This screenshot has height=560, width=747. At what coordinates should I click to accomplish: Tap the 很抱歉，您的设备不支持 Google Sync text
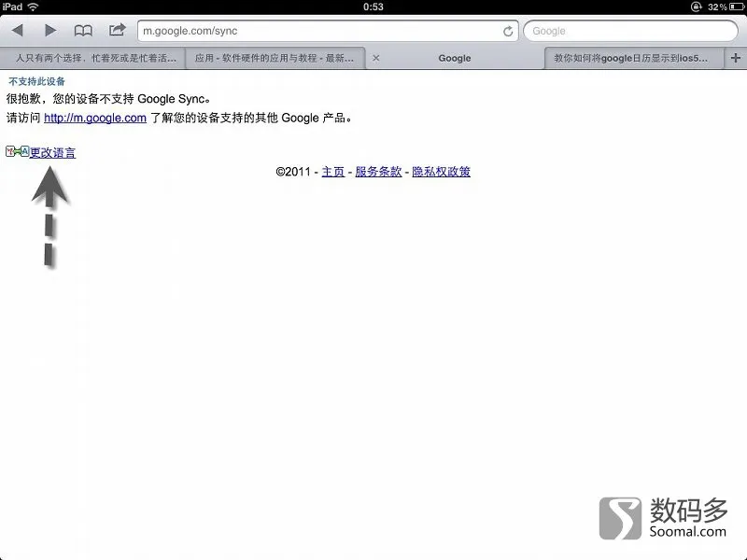pyautogui.click(x=108, y=99)
